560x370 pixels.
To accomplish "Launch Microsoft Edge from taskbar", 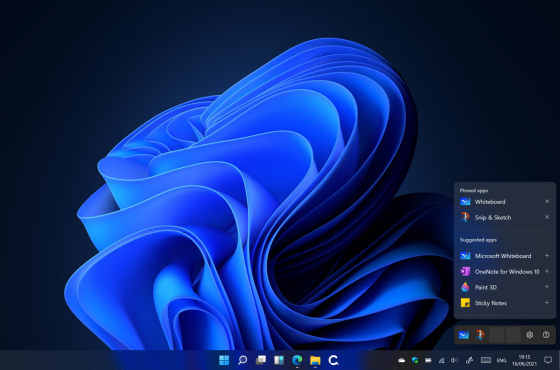I will [x=297, y=360].
